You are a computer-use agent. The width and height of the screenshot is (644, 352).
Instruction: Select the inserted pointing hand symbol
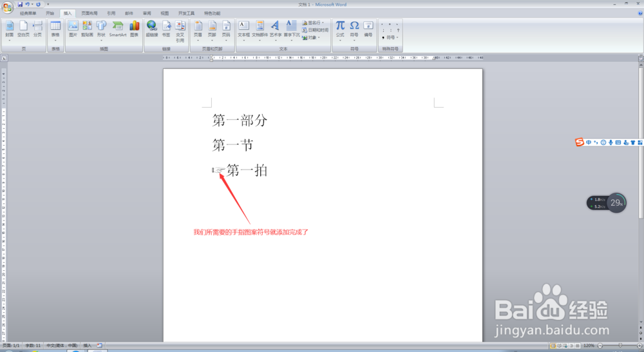[x=218, y=170]
